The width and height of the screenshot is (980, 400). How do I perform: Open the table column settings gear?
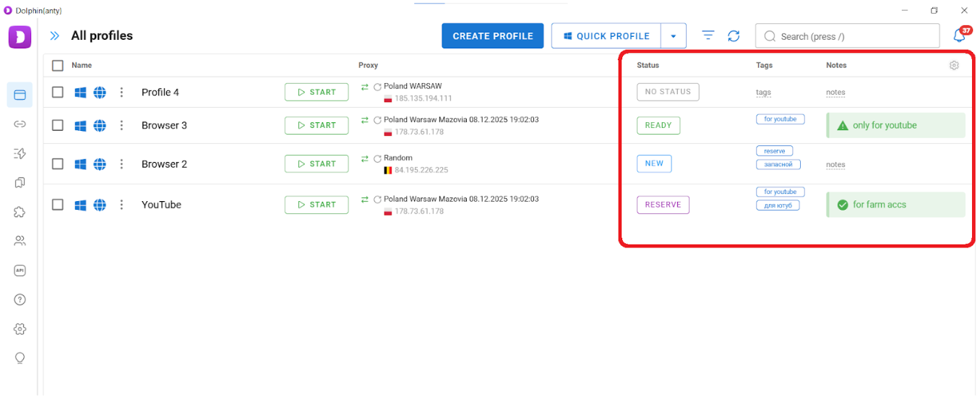pos(954,65)
